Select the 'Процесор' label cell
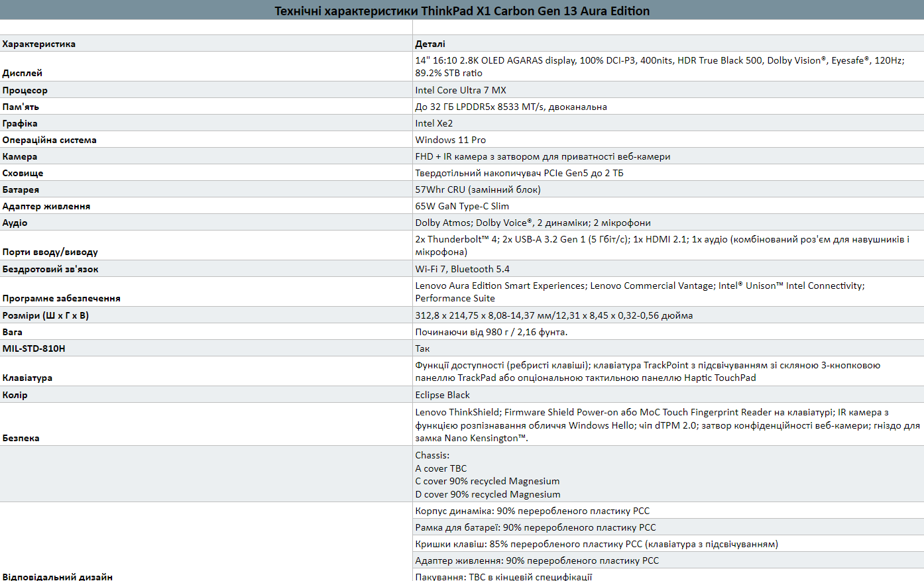Viewport: 924px width, 581px height. pyautogui.click(x=206, y=90)
